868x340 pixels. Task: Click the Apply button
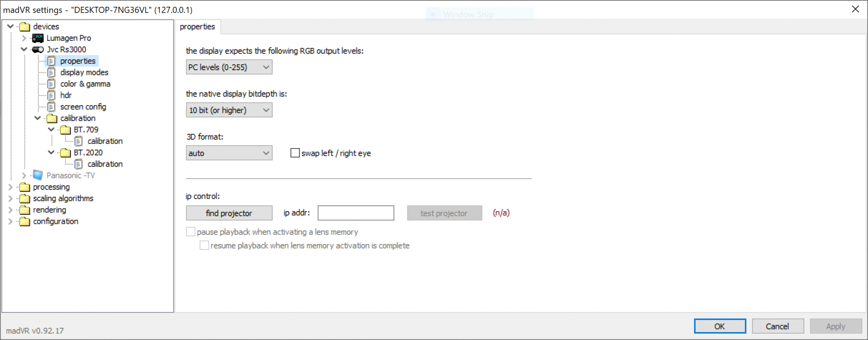(835, 326)
